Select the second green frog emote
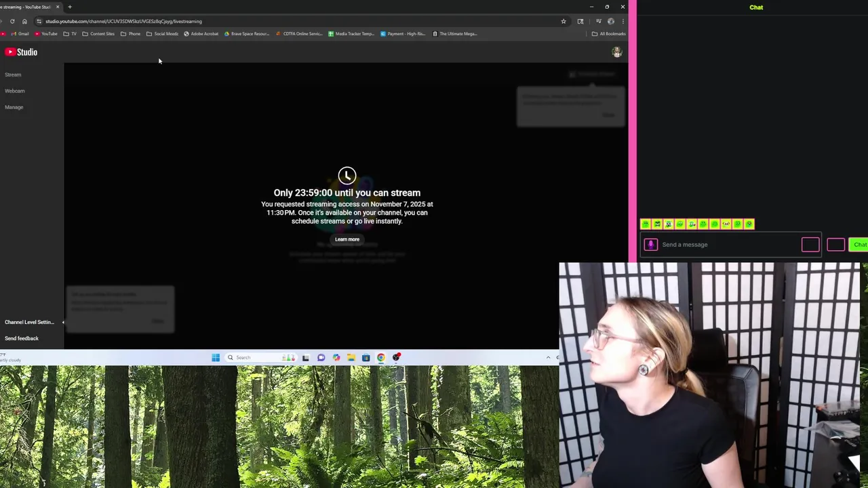The height and width of the screenshot is (488, 868). (x=657, y=224)
